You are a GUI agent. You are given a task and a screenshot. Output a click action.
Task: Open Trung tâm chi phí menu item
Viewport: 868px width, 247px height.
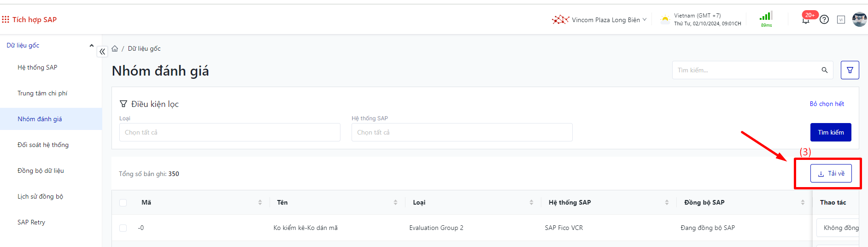(x=42, y=93)
